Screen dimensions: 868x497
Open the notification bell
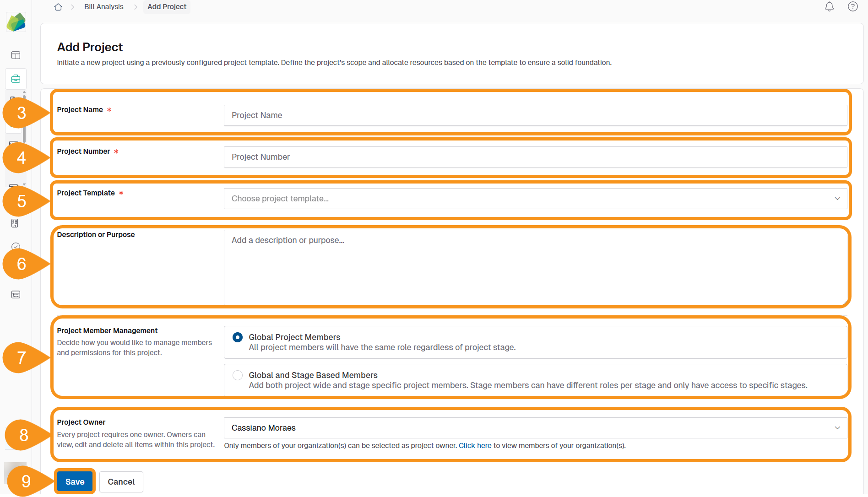click(x=829, y=6)
